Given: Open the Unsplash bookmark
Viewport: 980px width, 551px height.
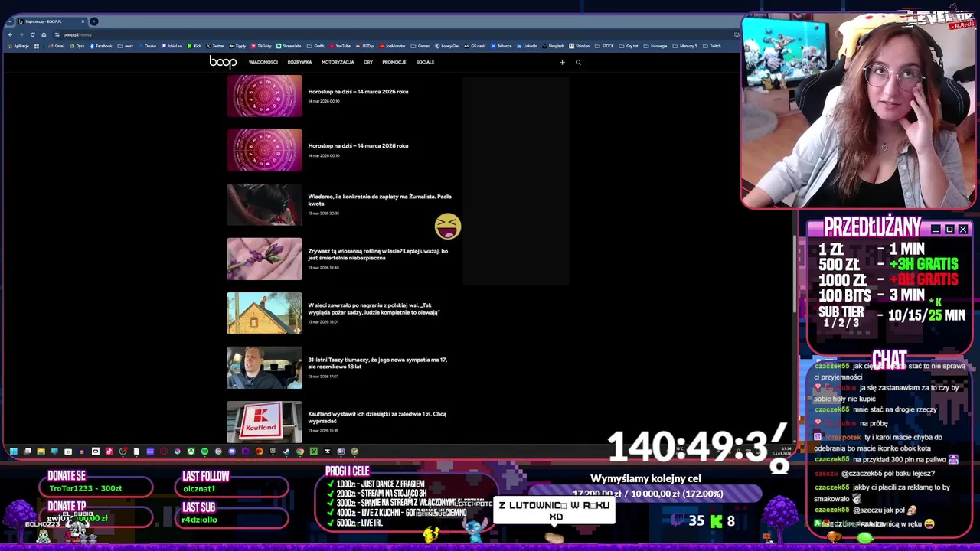Looking at the screenshot, I should point(554,46).
